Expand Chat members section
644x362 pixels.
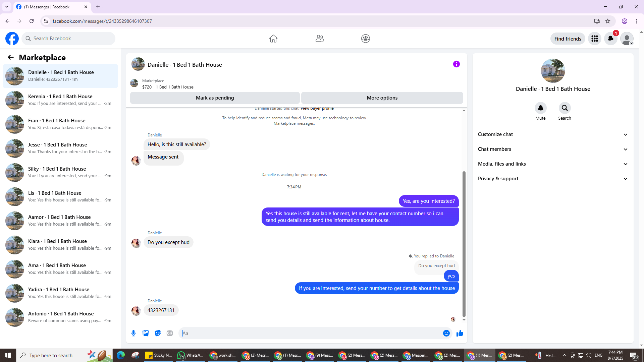553,149
